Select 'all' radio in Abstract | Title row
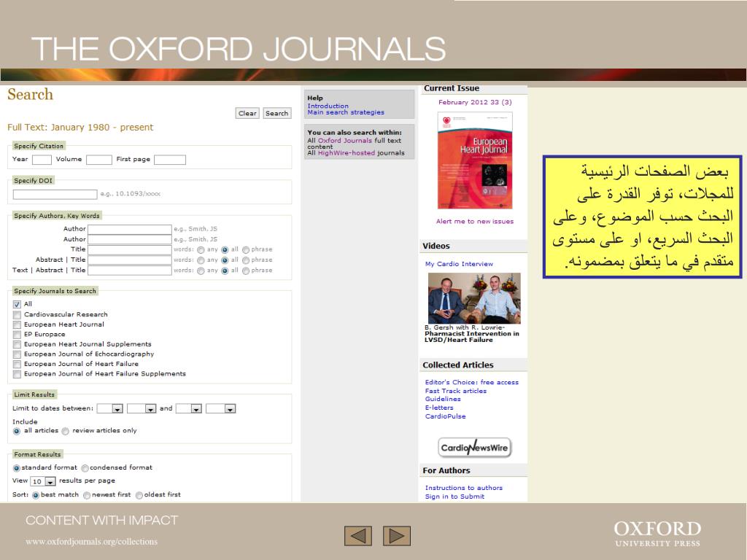 click(225, 260)
